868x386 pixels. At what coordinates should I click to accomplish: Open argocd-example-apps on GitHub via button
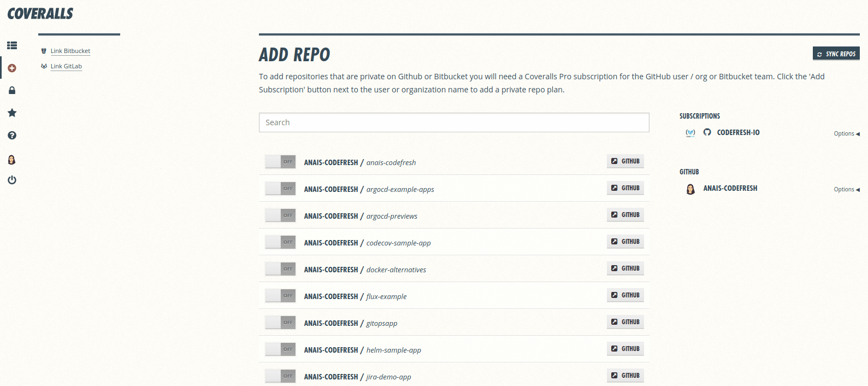point(625,188)
